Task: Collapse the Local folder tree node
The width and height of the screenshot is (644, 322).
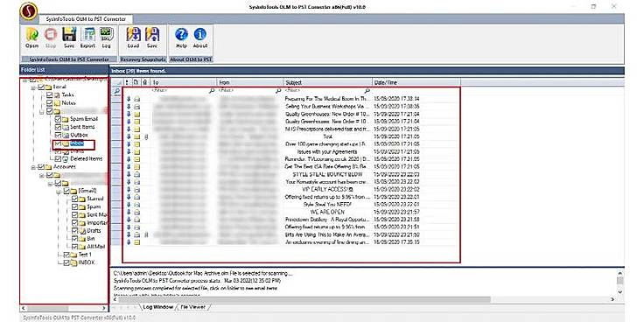Action: click(34, 87)
